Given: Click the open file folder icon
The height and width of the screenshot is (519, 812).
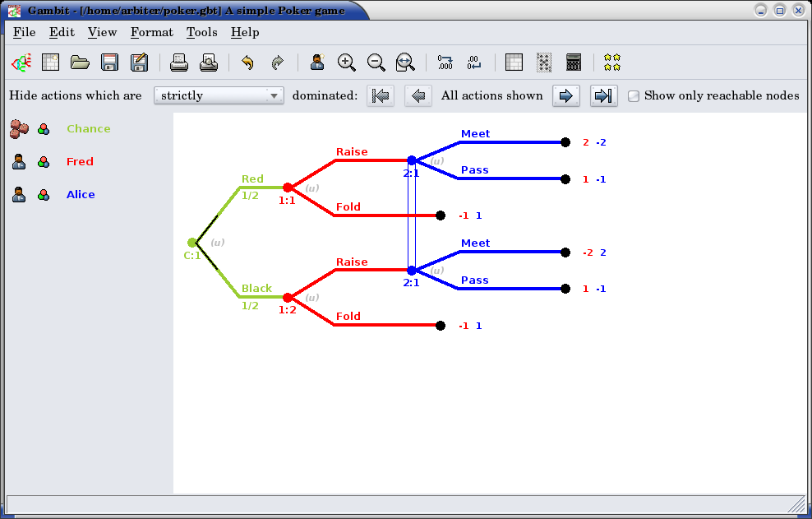Looking at the screenshot, I should 80,63.
